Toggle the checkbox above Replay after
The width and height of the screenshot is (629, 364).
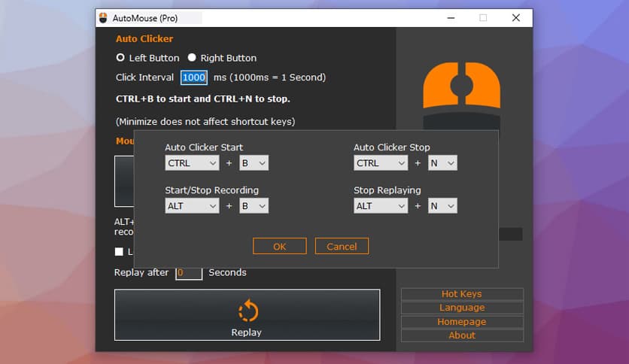tap(119, 252)
